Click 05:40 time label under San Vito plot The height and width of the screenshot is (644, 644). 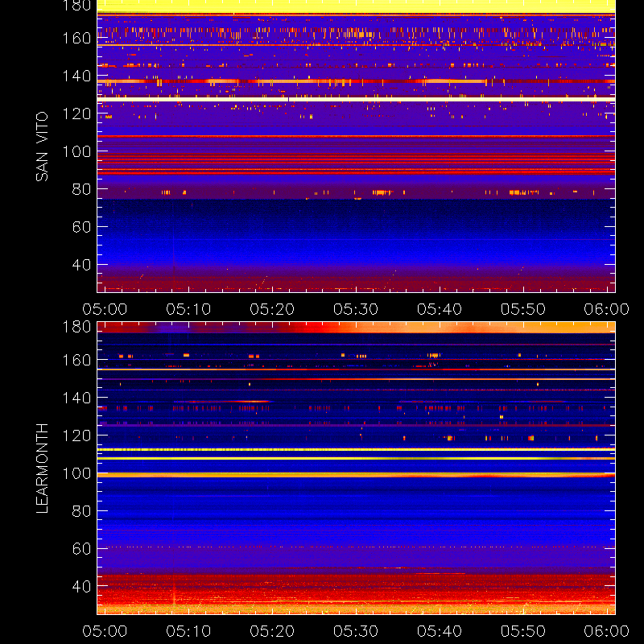click(x=440, y=309)
